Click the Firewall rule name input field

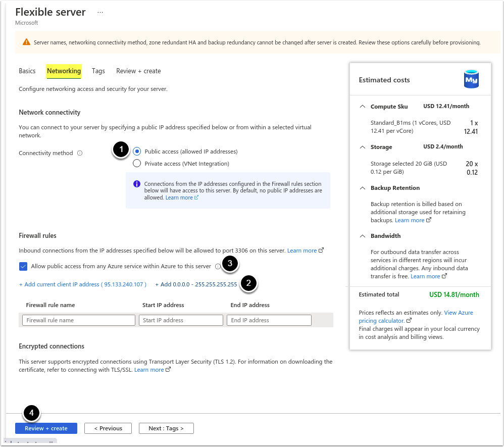[x=79, y=320]
